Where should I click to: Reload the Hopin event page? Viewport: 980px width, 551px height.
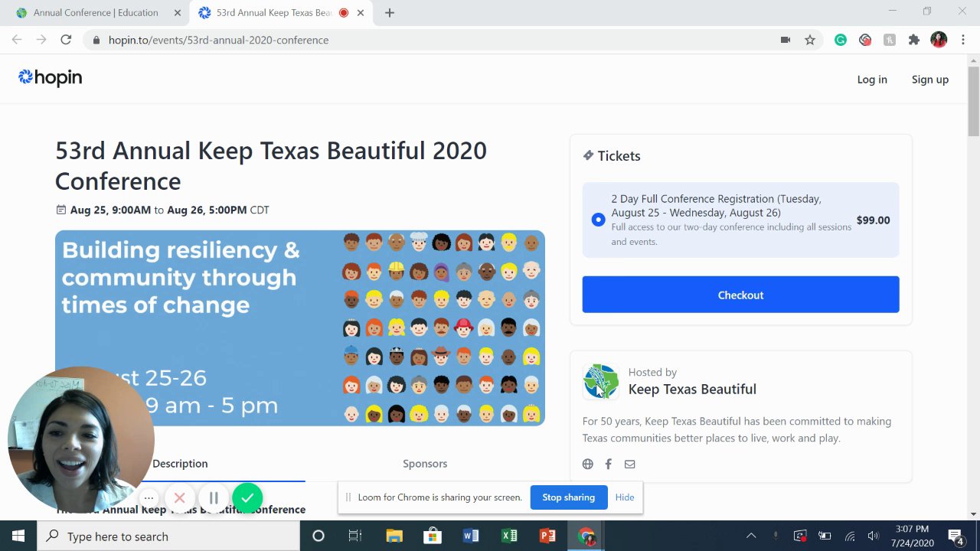pos(66,40)
